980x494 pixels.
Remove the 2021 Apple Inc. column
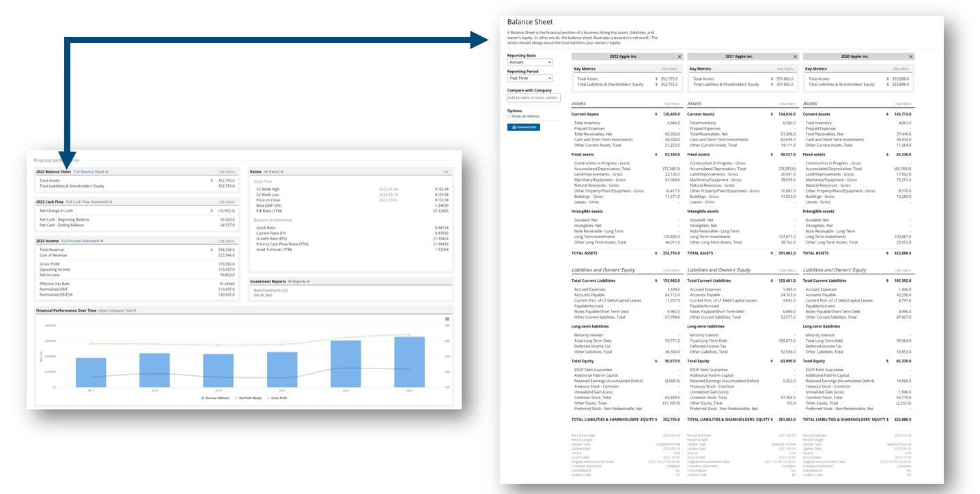(x=794, y=57)
